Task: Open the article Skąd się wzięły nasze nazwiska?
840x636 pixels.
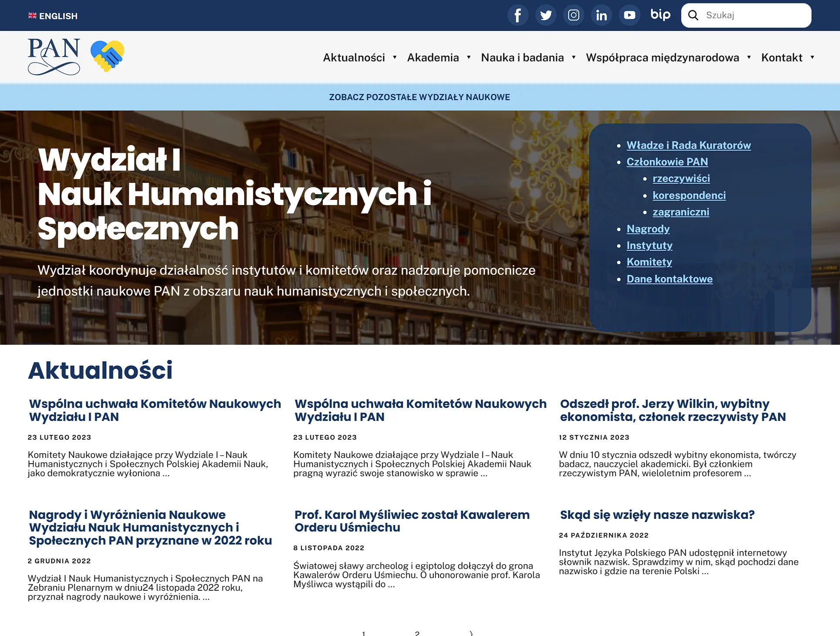Action: [657, 515]
